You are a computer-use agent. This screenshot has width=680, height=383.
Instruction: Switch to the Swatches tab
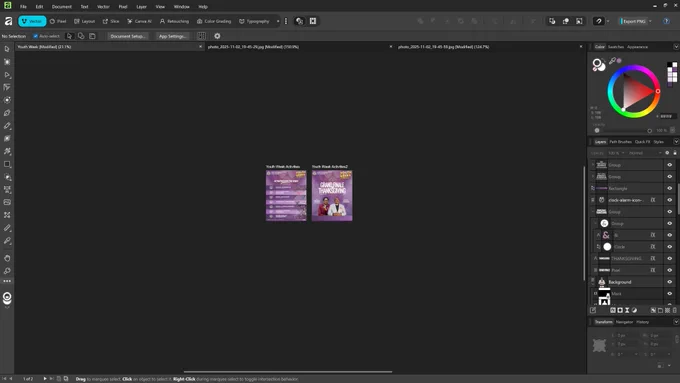point(615,47)
